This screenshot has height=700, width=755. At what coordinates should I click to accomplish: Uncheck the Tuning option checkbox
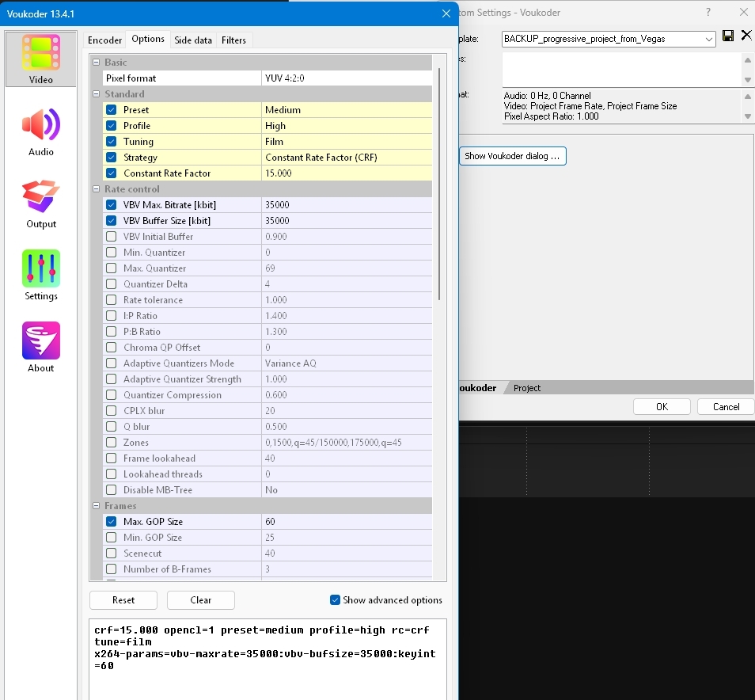(112, 142)
